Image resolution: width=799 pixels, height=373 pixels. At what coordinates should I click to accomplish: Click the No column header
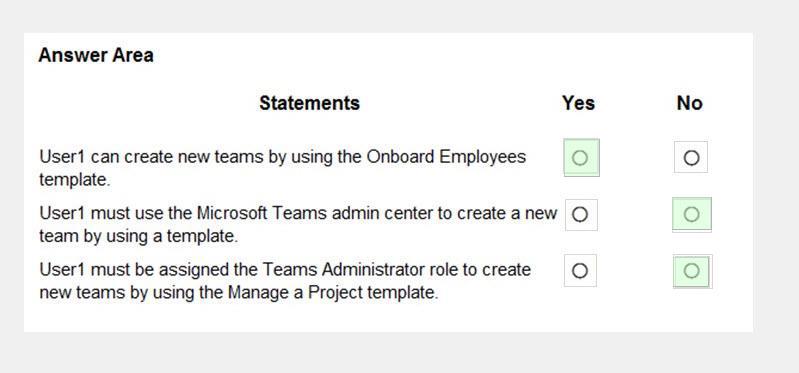click(689, 103)
